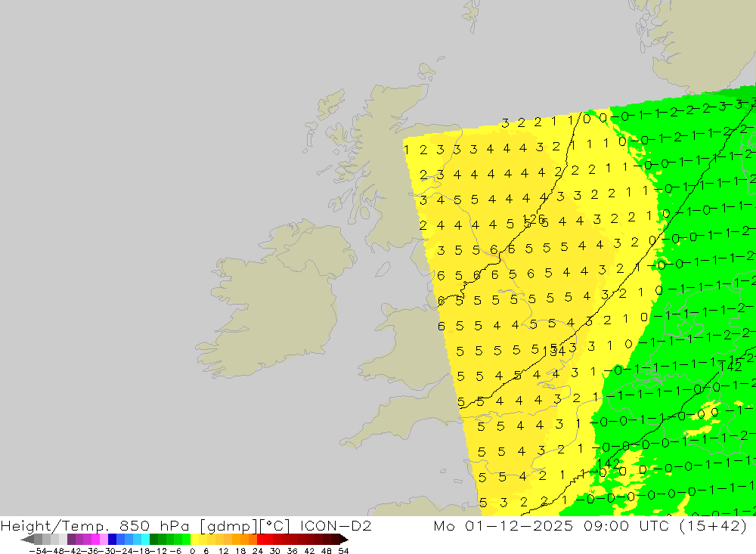Click the gray left arrow of color scale
The width and height of the screenshot is (756, 554).
point(27,539)
